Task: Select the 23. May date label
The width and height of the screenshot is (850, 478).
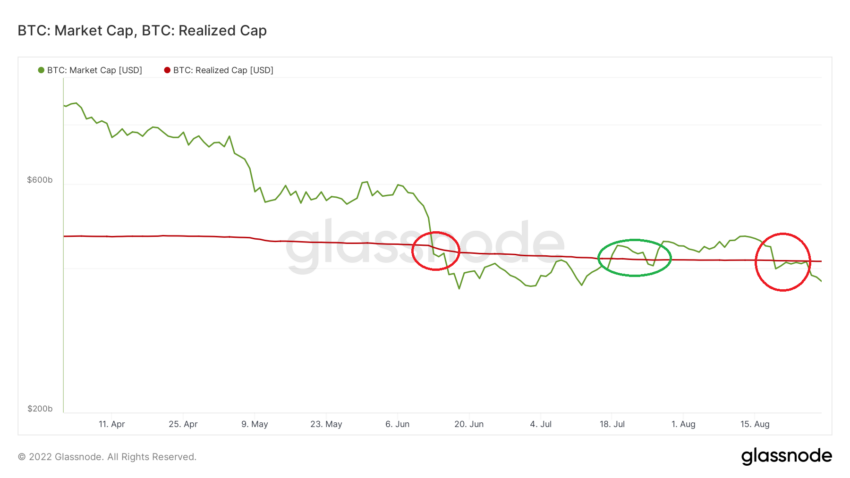Action: pos(326,424)
